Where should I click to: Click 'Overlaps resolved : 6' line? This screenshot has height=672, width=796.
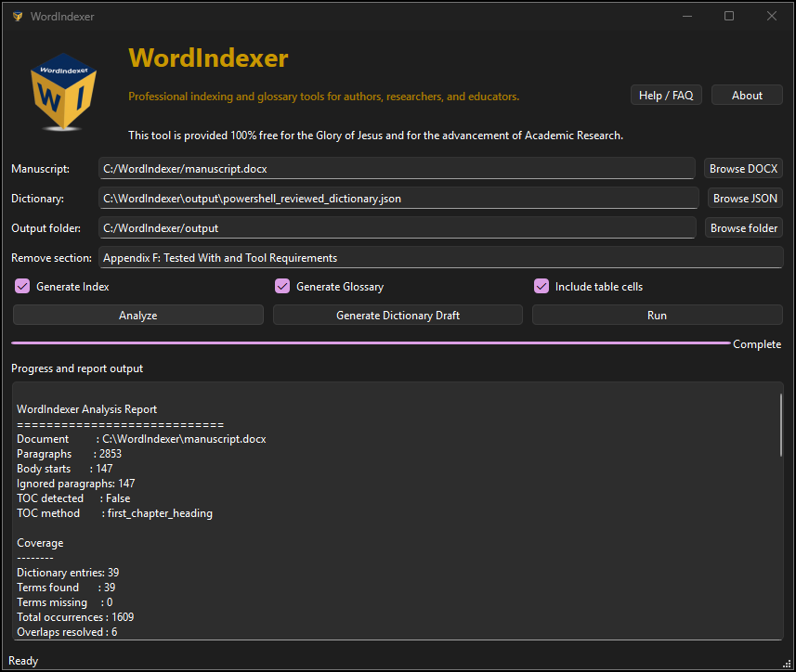tap(67, 632)
